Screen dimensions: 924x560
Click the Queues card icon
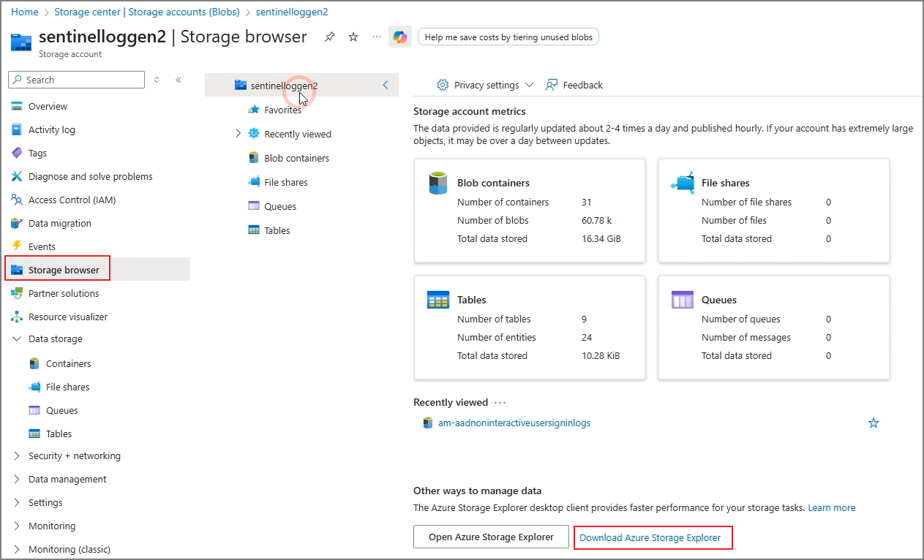coord(683,300)
